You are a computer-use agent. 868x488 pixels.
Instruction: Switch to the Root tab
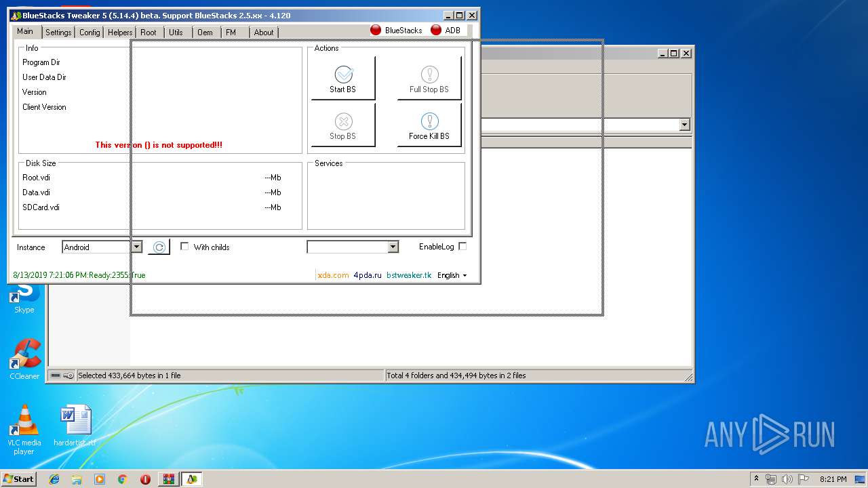pyautogui.click(x=149, y=33)
